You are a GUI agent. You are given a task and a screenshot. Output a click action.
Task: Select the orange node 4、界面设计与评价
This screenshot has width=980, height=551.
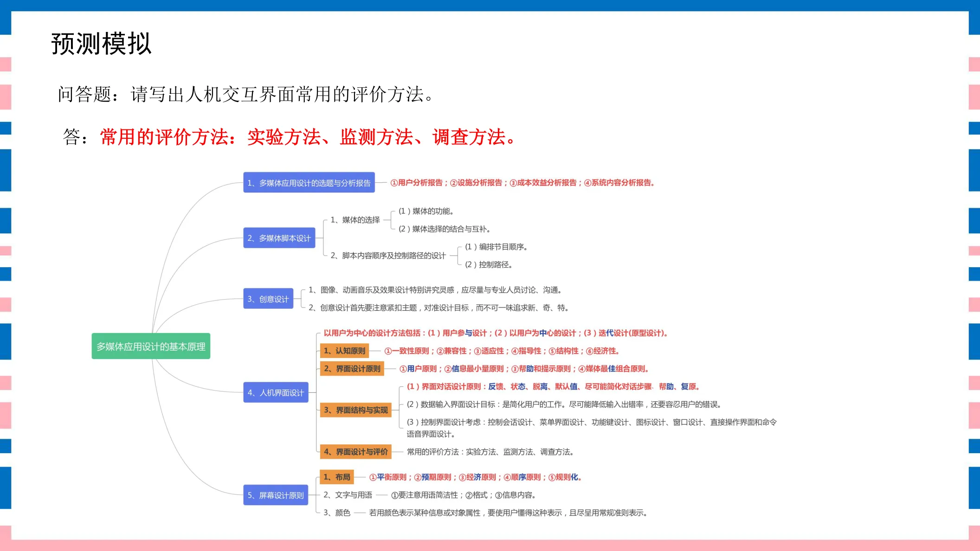tap(356, 452)
